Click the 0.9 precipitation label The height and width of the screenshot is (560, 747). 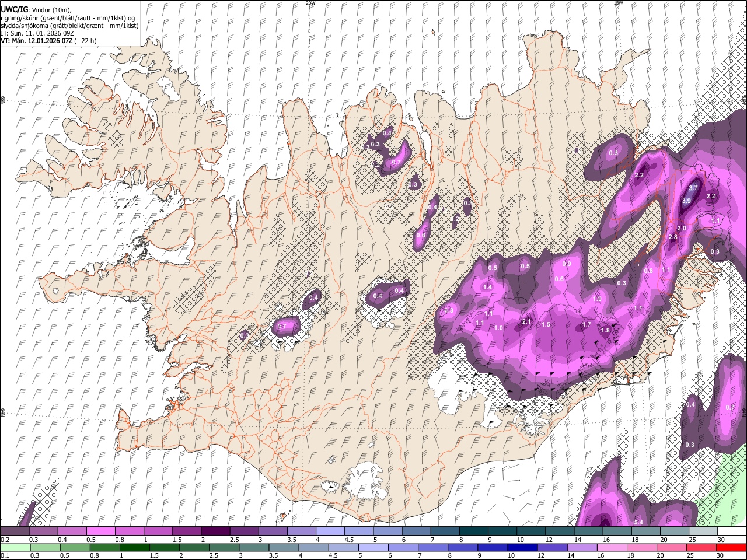[x=566, y=264]
